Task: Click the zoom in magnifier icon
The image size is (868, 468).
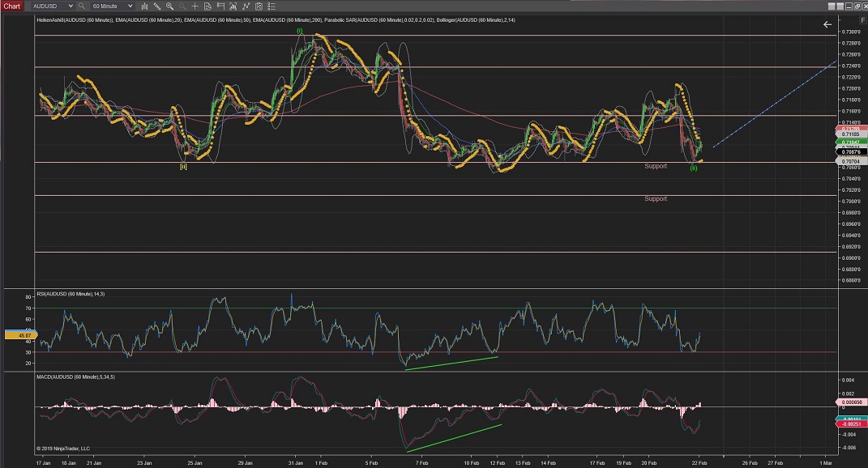Action: (x=169, y=6)
